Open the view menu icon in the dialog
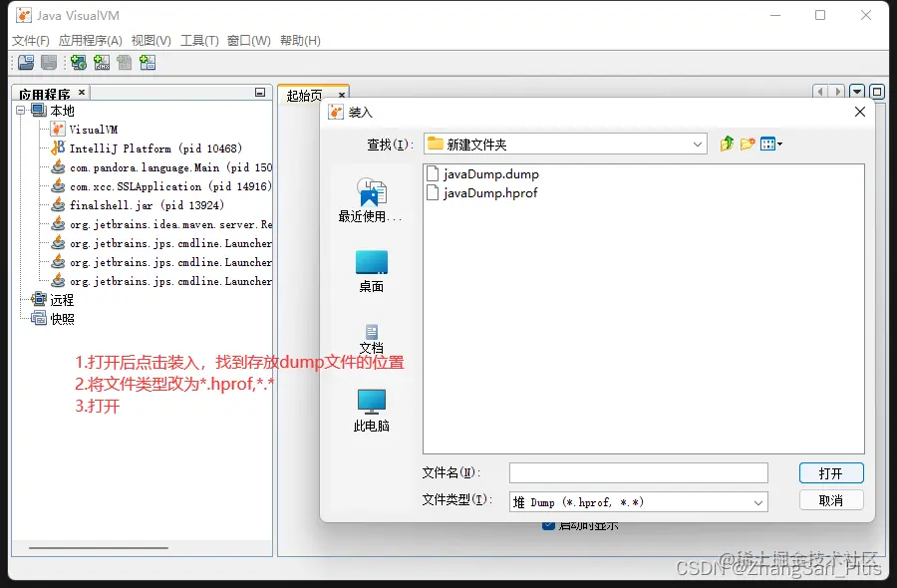This screenshot has width=897, height=588. point(771,144)
